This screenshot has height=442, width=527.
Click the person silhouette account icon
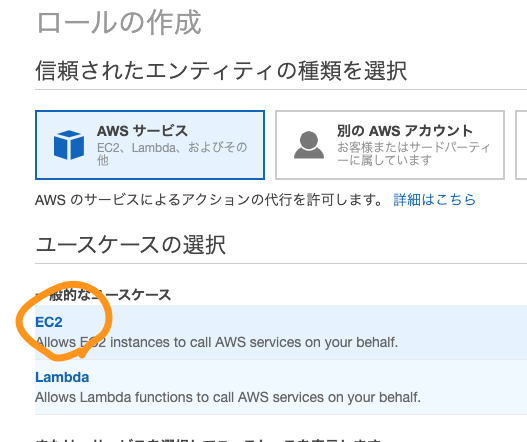[309, 145]
